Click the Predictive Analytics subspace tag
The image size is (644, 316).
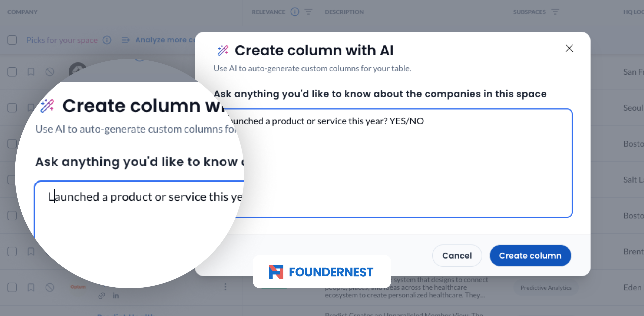coord(546,288)
